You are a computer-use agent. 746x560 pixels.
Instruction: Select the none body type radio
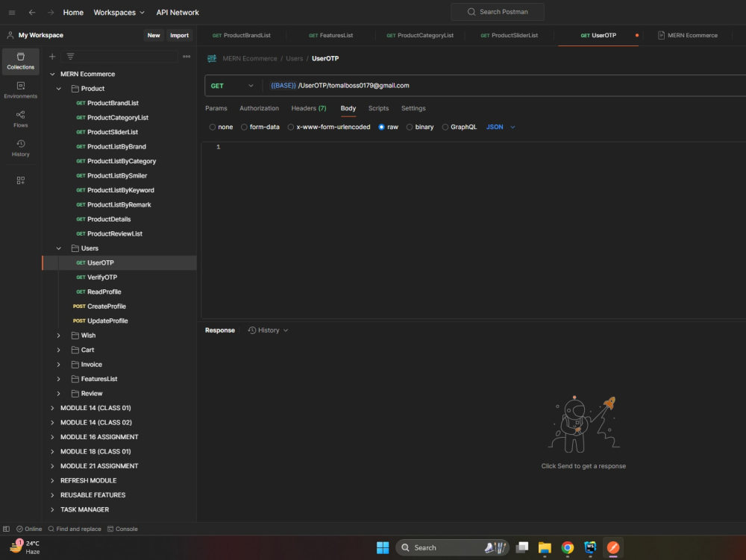(x=212, y=127)
